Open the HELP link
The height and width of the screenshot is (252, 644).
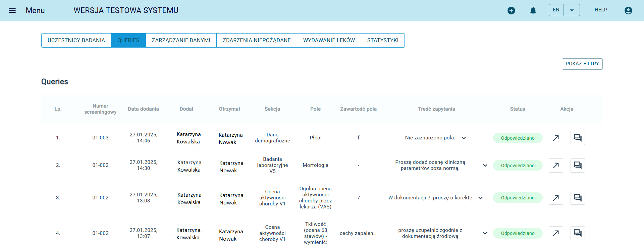point(601,10)
